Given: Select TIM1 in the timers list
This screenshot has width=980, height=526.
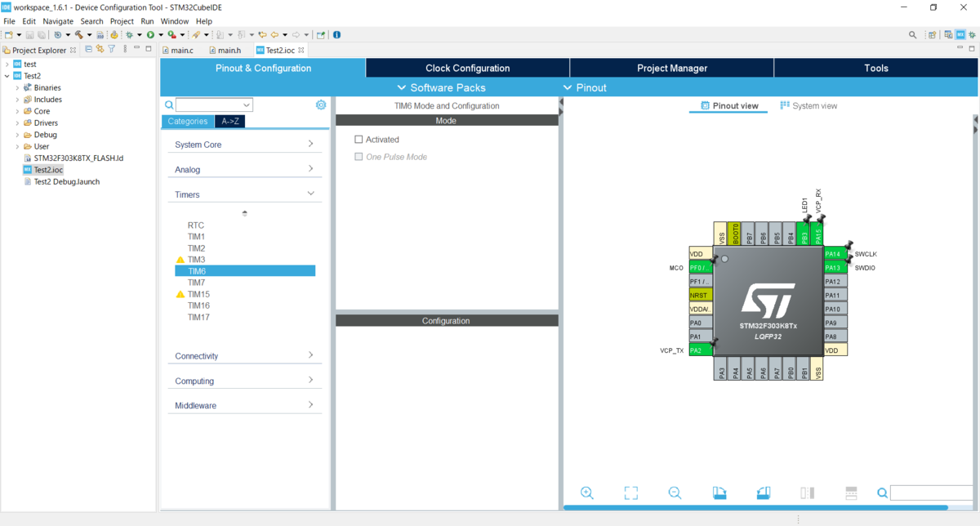Looking at the screenshot, I should pos(196,237).
